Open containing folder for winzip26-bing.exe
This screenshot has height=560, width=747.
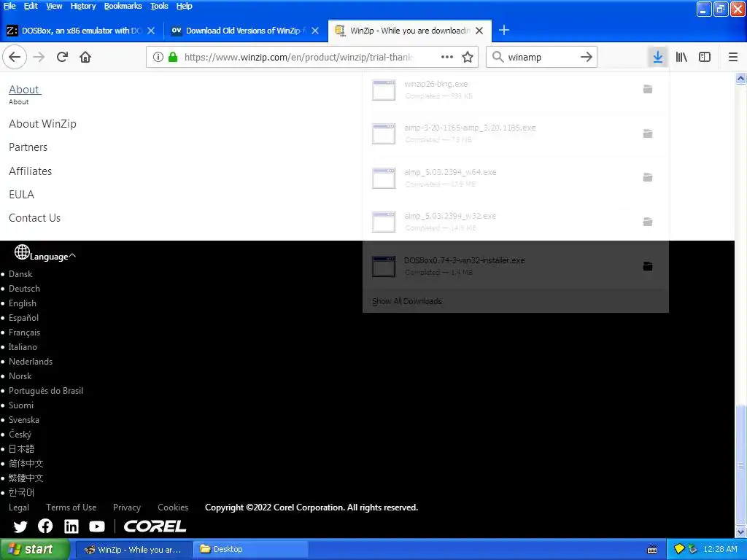[x=648, y=89]
